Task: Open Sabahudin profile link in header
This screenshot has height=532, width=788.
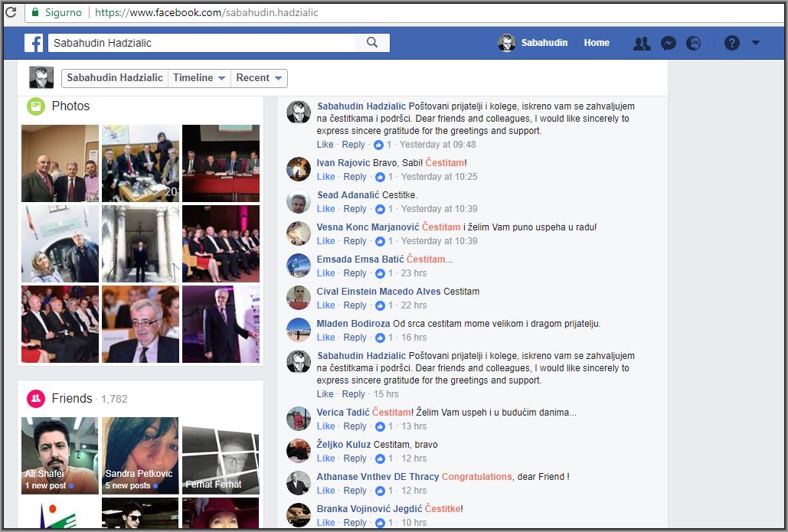Action: click(x=533, y=43)
